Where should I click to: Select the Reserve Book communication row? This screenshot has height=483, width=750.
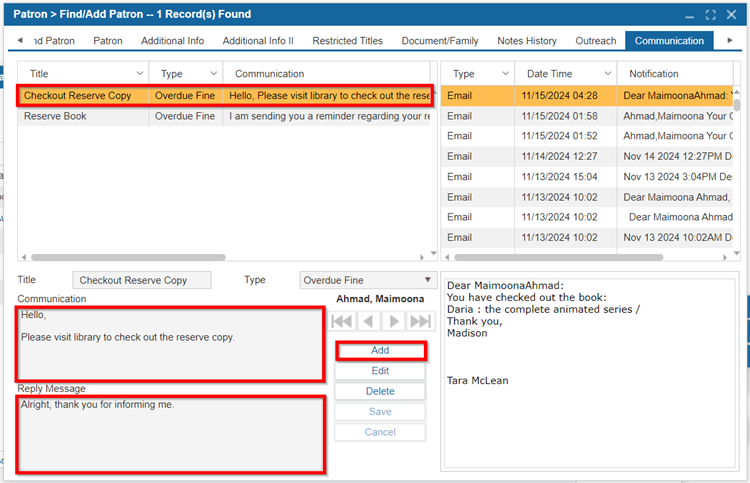pos(224,116)
